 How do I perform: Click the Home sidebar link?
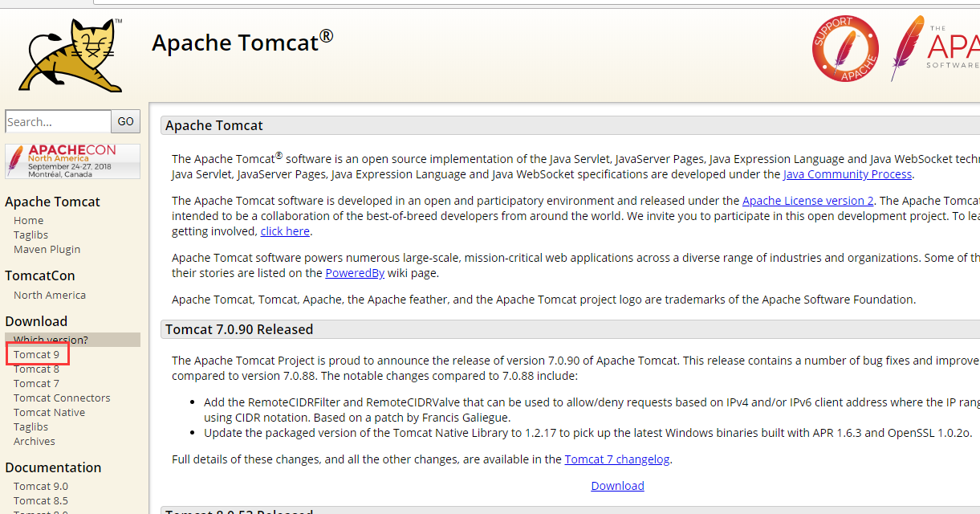click(x=29, y=220)
